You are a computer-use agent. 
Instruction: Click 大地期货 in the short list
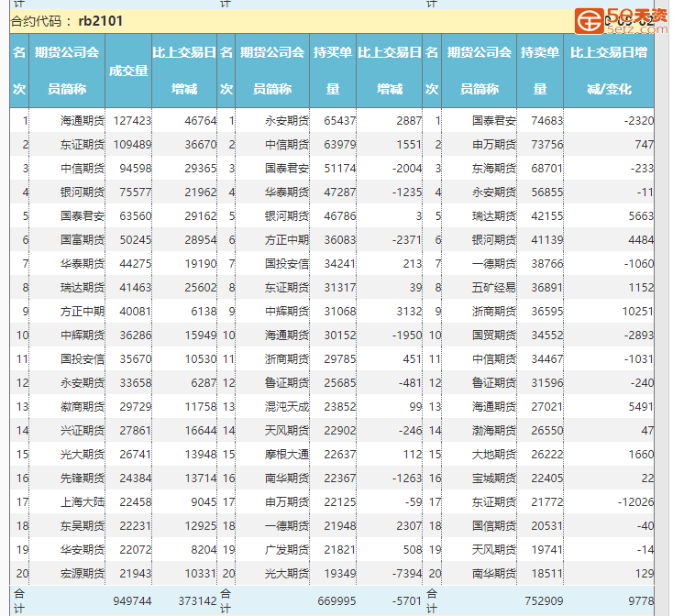coord(494,455)
